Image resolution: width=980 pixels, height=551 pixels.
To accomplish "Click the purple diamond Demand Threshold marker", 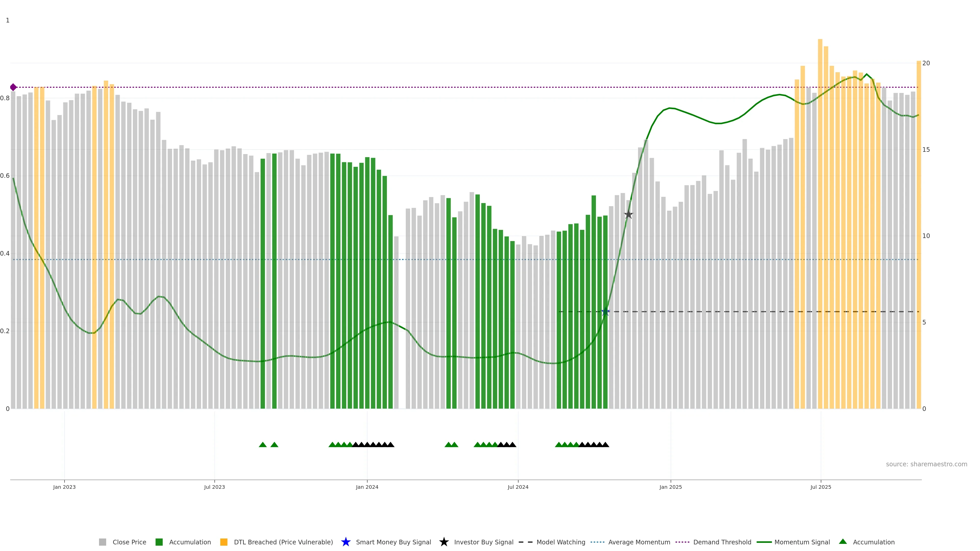I will [x=13, y=87].
